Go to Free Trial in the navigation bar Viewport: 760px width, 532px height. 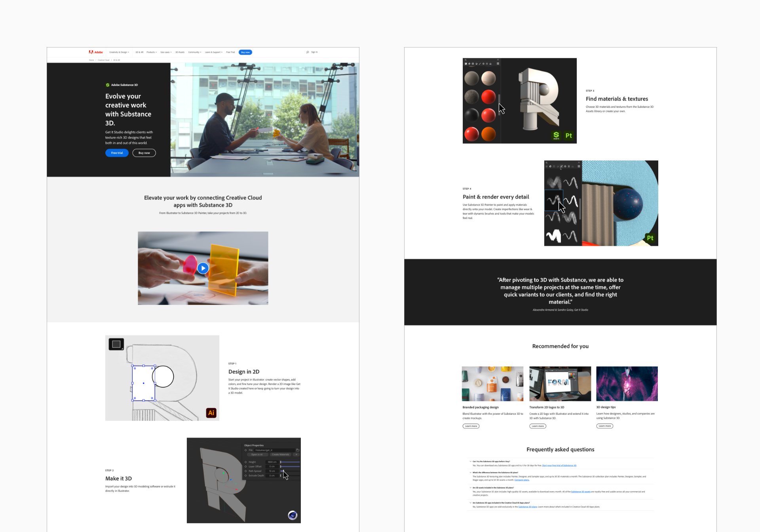click(x=230, y=52)
